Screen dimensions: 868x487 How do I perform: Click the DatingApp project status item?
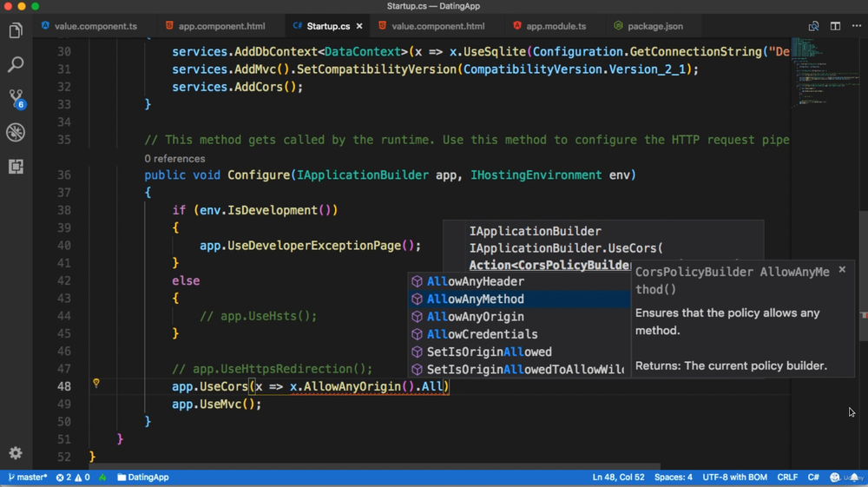click(x=143, y=477)
